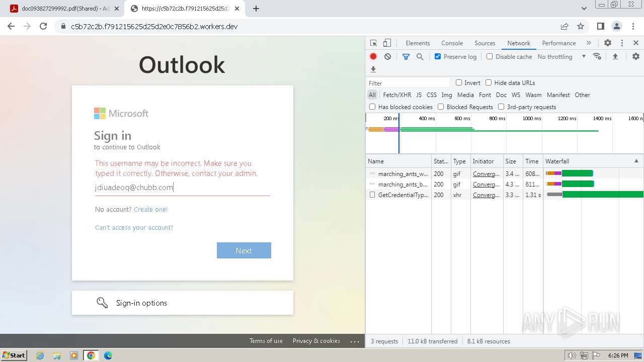Sort requests by Size column

pyautogui.click(x=513, y=161)
